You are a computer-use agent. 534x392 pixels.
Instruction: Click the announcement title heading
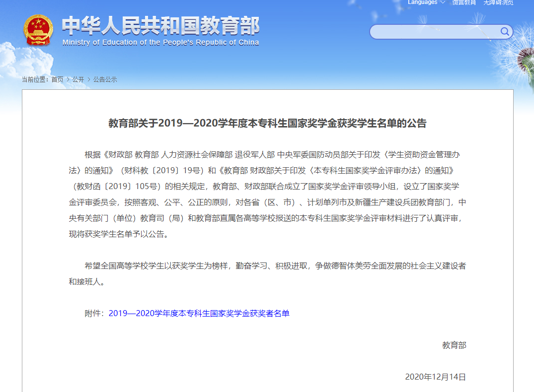(267, 123)
